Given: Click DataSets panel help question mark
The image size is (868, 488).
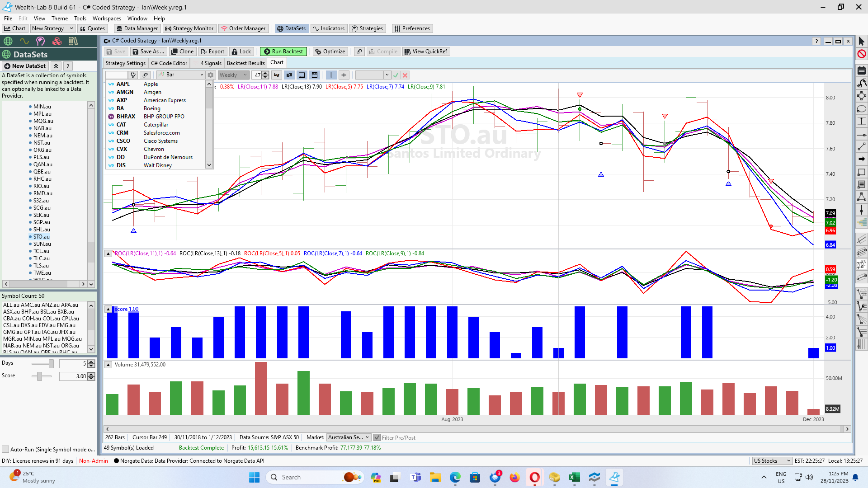Looking at the screenshot, I should pyautogui.click(x=68, y=66).
